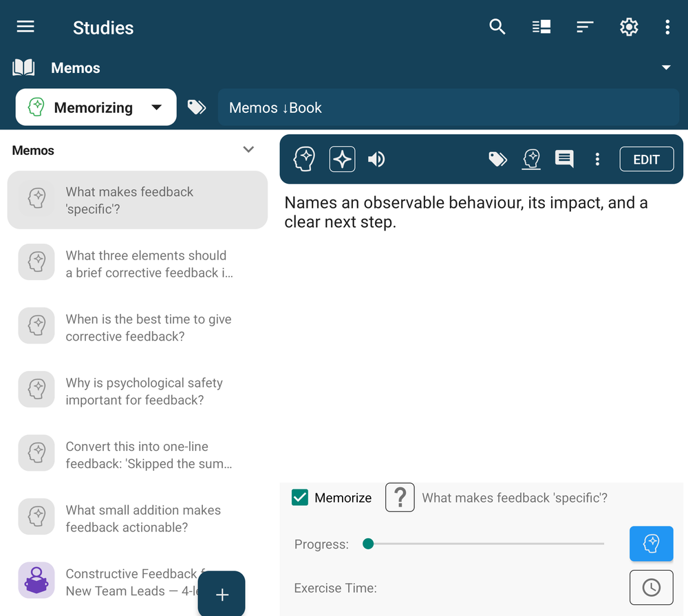688x616 pixels.
Task: Click the search magnifier icon
Action: [x=497, y=28]
